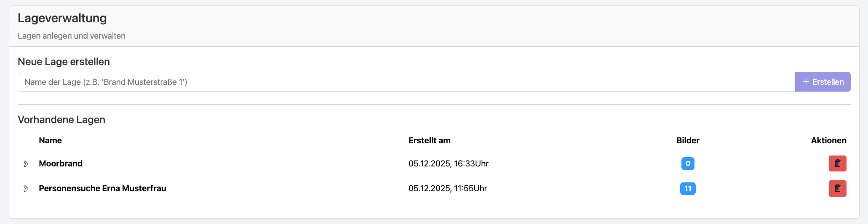Click the Name column header
The height and width of the screenshot is (224, 868).
click(x=50, y=140)
